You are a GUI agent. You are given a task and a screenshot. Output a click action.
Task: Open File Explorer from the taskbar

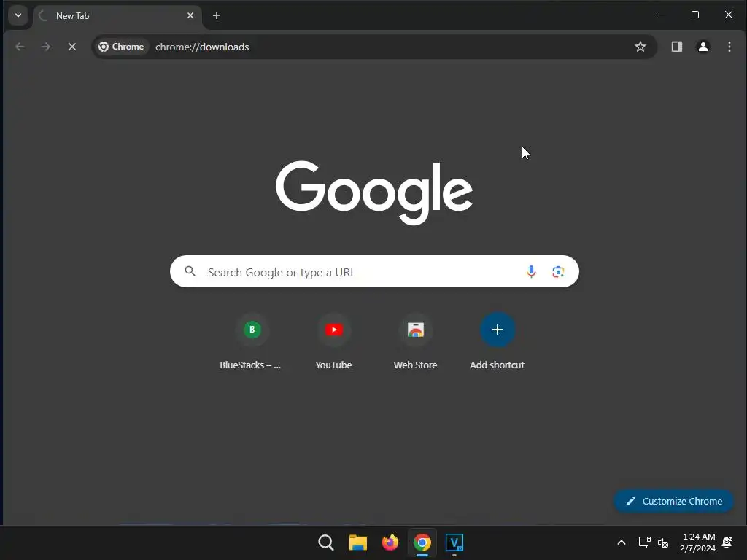357,542
